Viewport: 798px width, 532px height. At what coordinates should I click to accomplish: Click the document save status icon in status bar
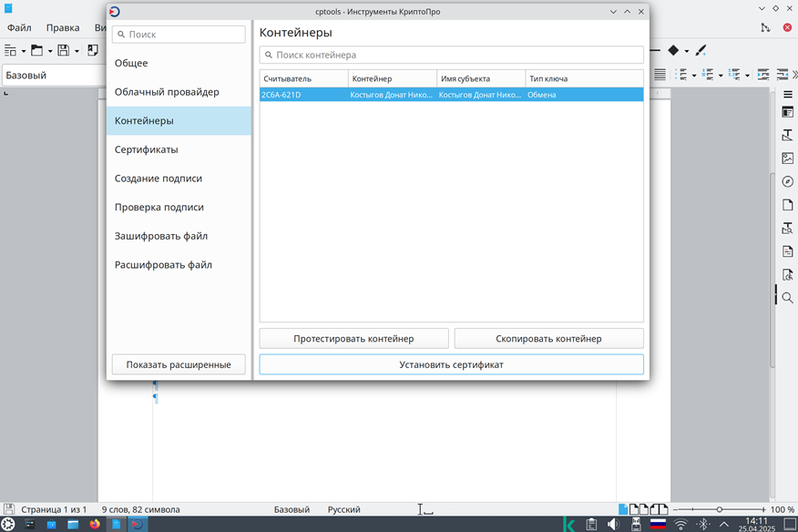[8, 509]
